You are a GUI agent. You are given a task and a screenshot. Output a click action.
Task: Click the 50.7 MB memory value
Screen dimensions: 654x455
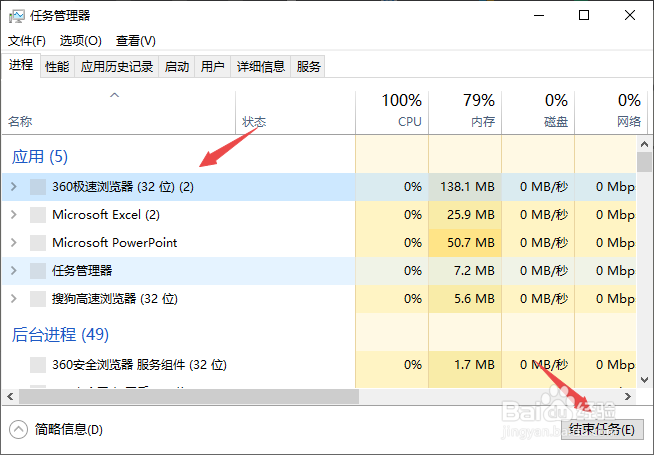coord(471,243)
